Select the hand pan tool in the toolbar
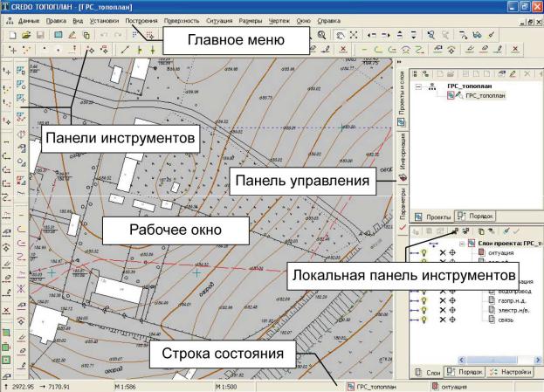The image size is (544, 392). (x=341, y=35)
